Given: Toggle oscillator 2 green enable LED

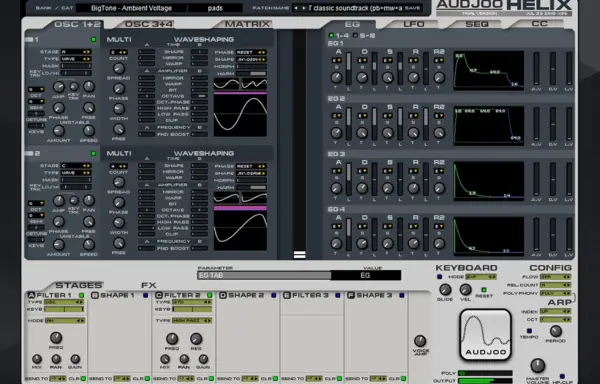Looking at the screenshot, I should coord(93,153).
